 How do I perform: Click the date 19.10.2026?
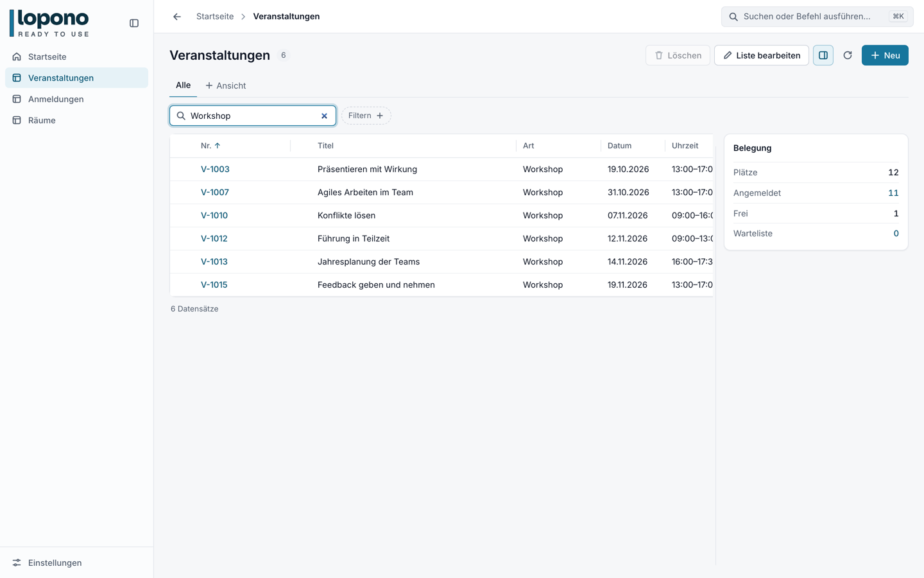628,170
